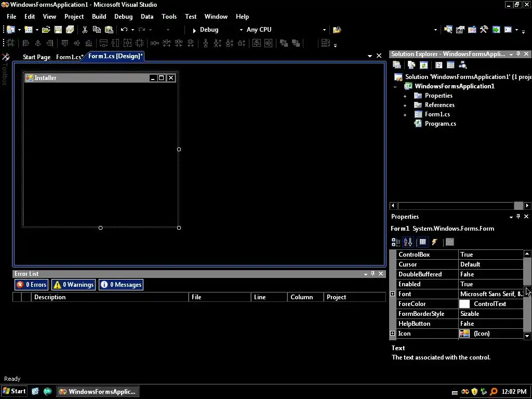Toggle the Properties view button
The height and width of the screenshot is (399, 532).
[x=423, y=242]
